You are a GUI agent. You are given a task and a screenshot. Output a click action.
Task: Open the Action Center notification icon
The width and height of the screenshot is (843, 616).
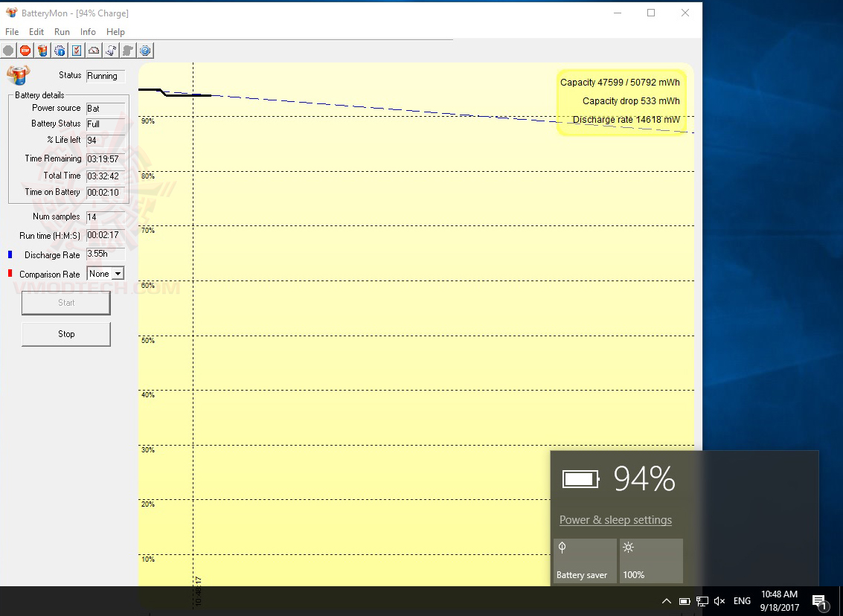click(819, 601)
